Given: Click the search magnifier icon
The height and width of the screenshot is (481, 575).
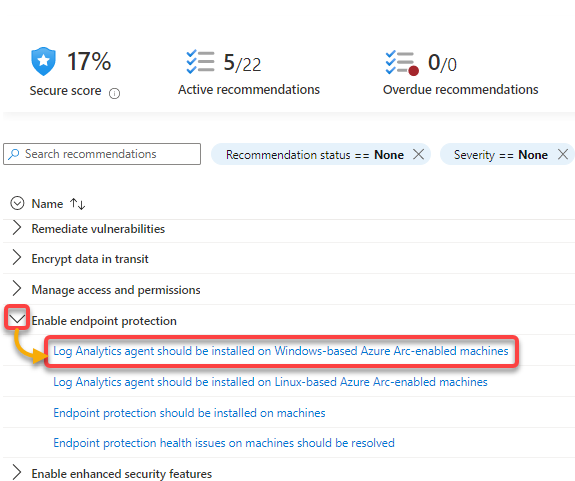Looking at the screenshot, I should 14,154.
